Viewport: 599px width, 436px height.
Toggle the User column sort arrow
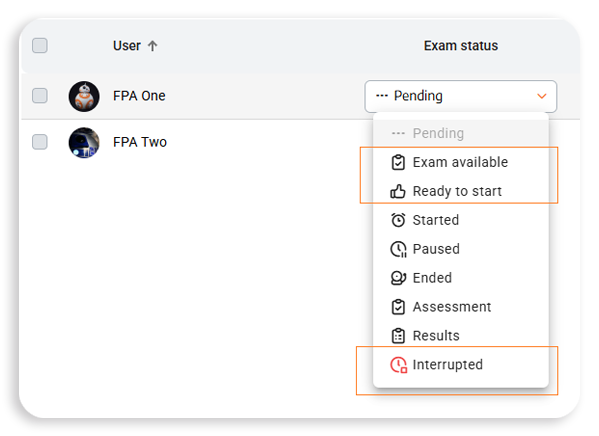click(152, 46)
